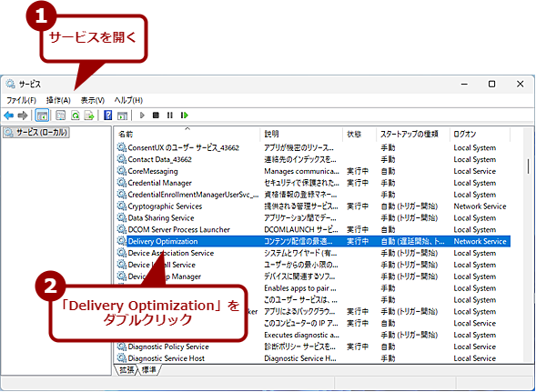Sort by the ログオン column header

pyautogui.click(x=480, y=134)
